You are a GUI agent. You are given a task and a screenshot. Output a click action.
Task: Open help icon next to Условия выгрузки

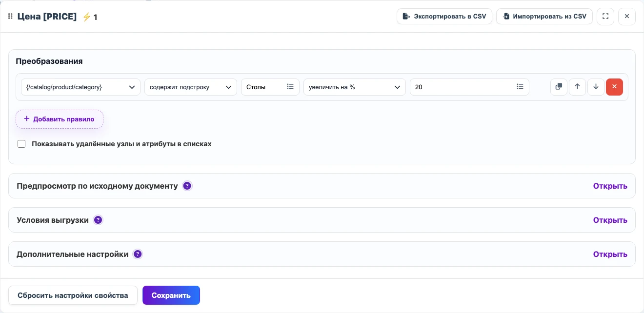tap(98, 220)
